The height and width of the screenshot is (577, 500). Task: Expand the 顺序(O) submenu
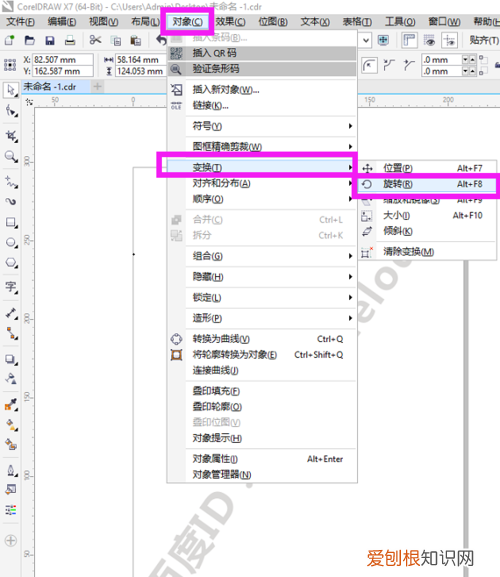coord(262,199)
